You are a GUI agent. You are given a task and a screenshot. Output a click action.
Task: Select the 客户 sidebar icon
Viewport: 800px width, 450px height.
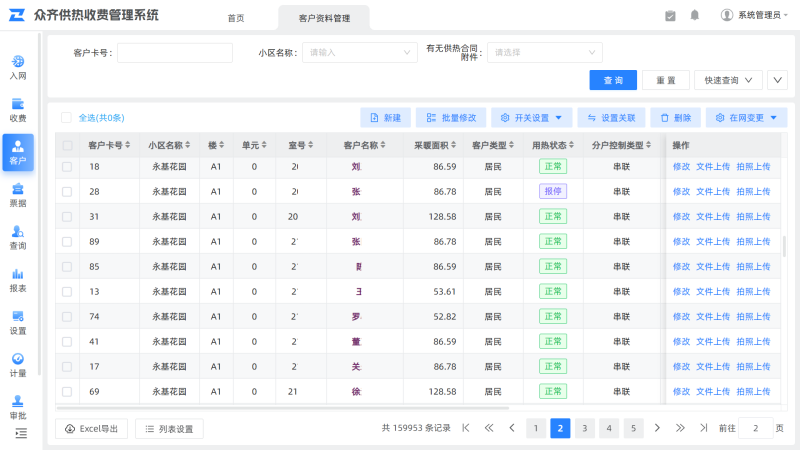(18, 152)
